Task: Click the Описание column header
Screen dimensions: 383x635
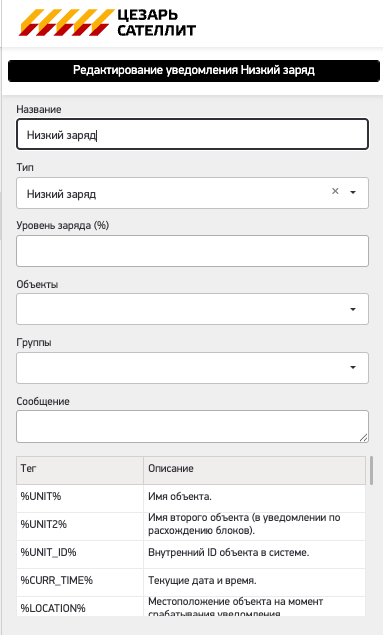Action: click(254, 470)
